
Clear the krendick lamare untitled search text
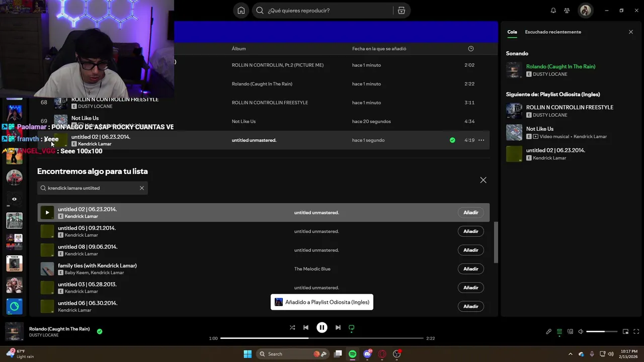point(142,188)
